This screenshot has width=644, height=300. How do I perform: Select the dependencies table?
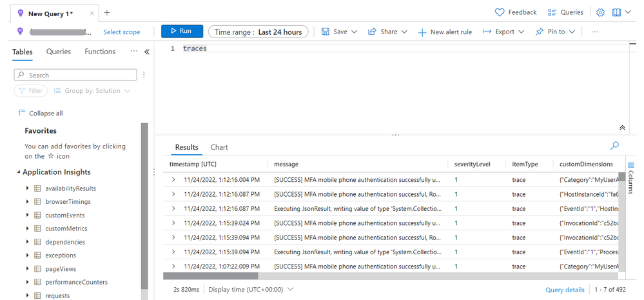coord(65,242)
